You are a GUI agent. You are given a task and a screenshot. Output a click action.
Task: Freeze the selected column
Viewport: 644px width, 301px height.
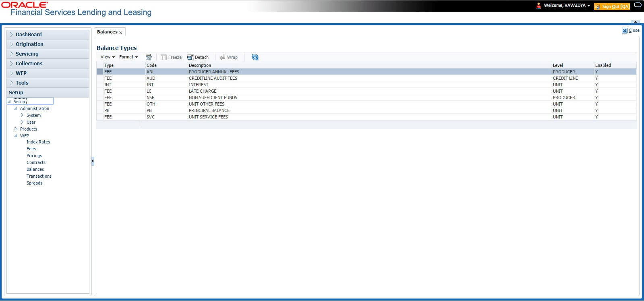click(x=171, y=57)
